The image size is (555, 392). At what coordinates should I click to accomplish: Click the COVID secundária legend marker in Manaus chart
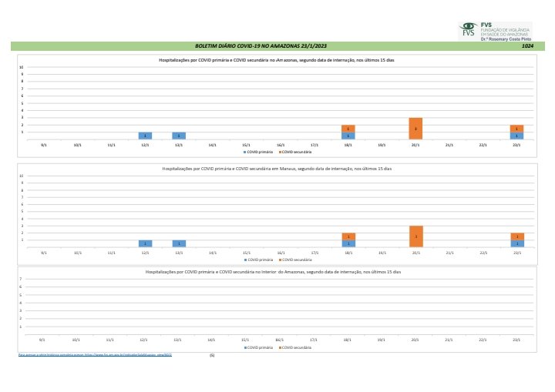pyautogui.click(x=281, y=260)
